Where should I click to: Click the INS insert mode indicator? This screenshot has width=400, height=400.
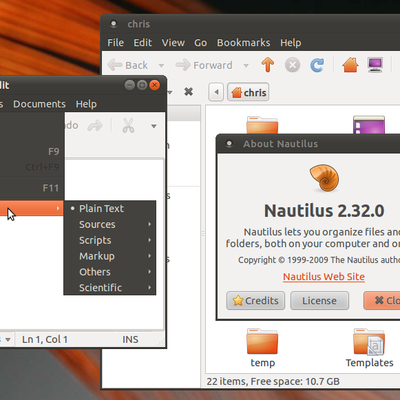(x=130, y=339)
